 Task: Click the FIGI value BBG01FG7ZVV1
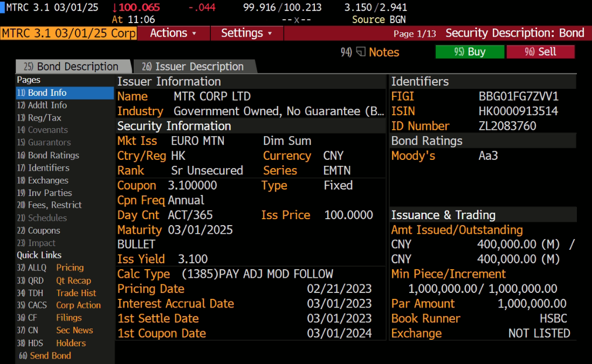(518, 96)
